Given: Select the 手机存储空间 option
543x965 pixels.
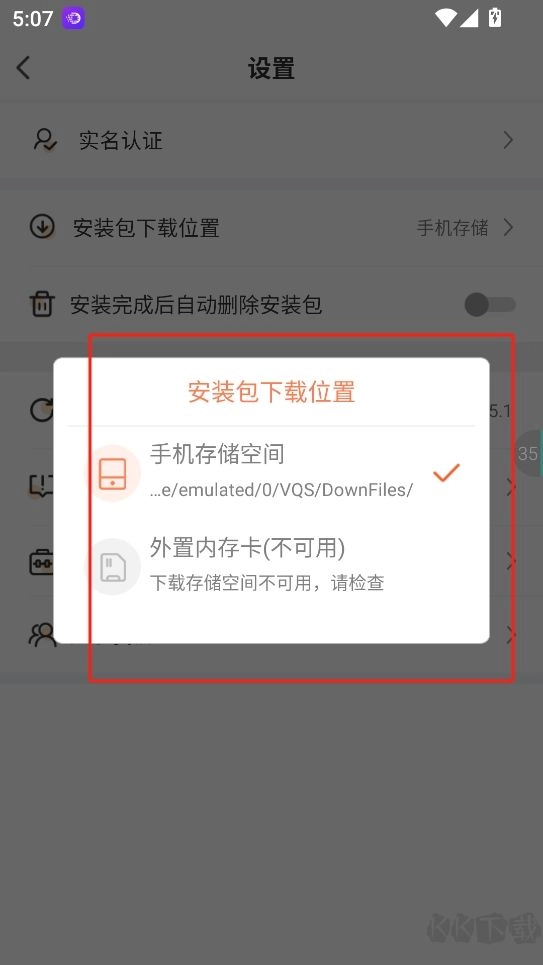Looking at the screenshot, I should 271,473.
